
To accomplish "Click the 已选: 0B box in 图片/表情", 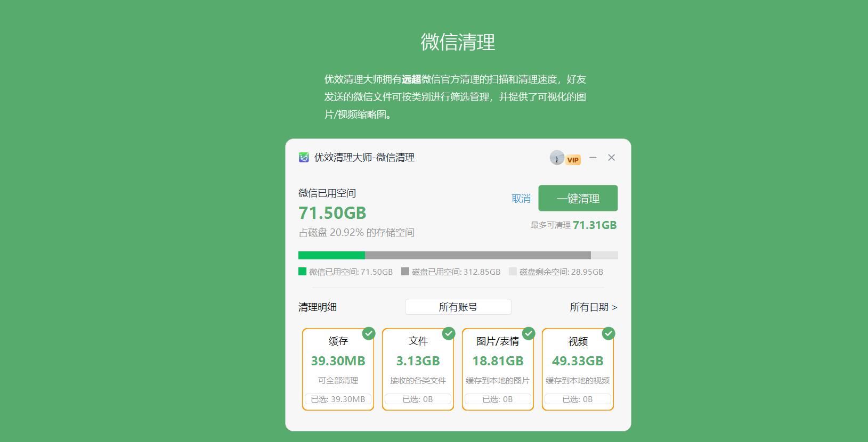I will (498, 399).
